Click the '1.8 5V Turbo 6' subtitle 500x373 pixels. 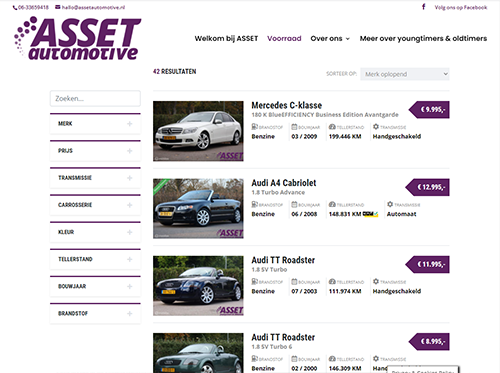point(272,347)
